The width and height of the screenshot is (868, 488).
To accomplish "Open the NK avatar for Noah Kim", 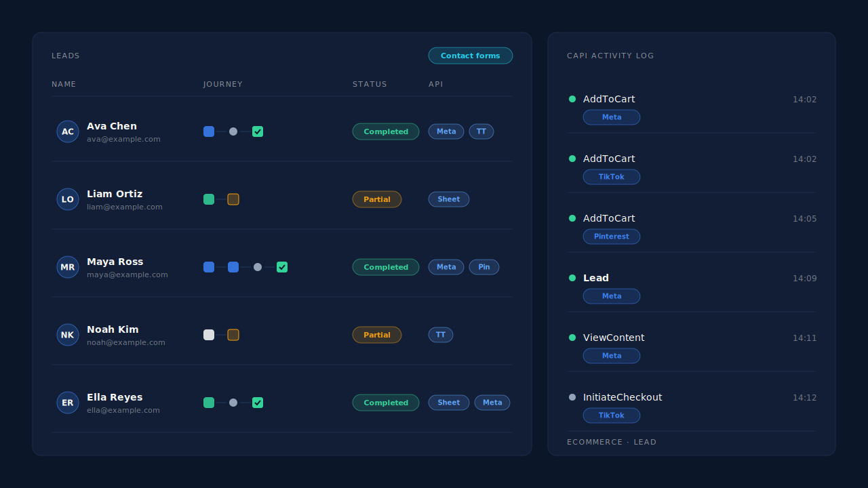I will click(68, 335).
